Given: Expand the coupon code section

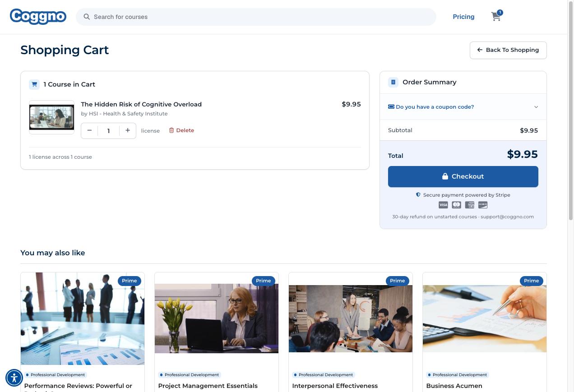Looking at the screenshot, I should (x=463, y=107).
